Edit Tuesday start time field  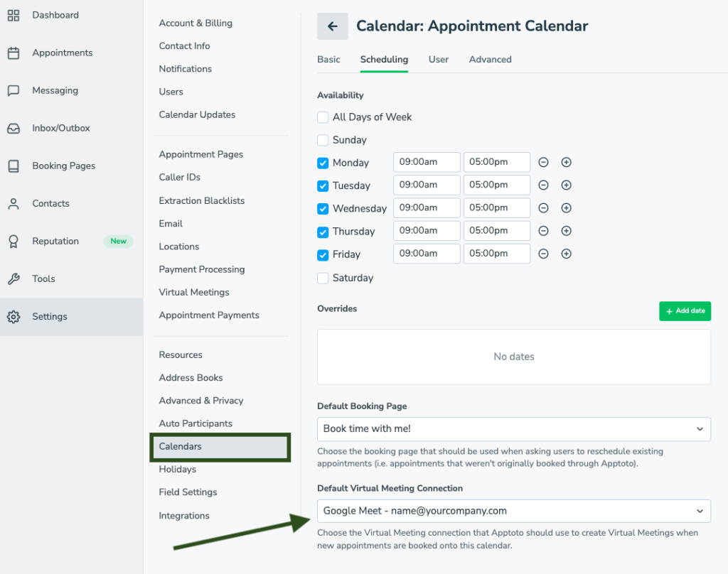[x=427, y=185]
